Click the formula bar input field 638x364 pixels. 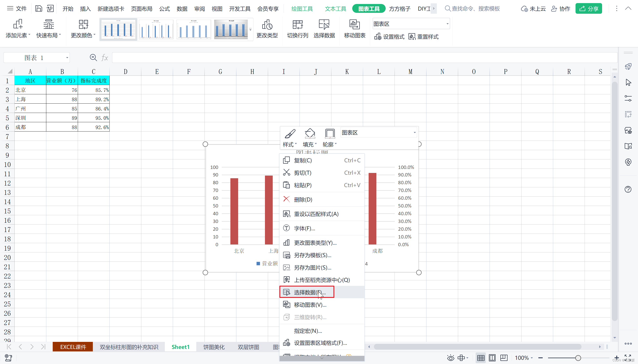click(x=363, y=58)
